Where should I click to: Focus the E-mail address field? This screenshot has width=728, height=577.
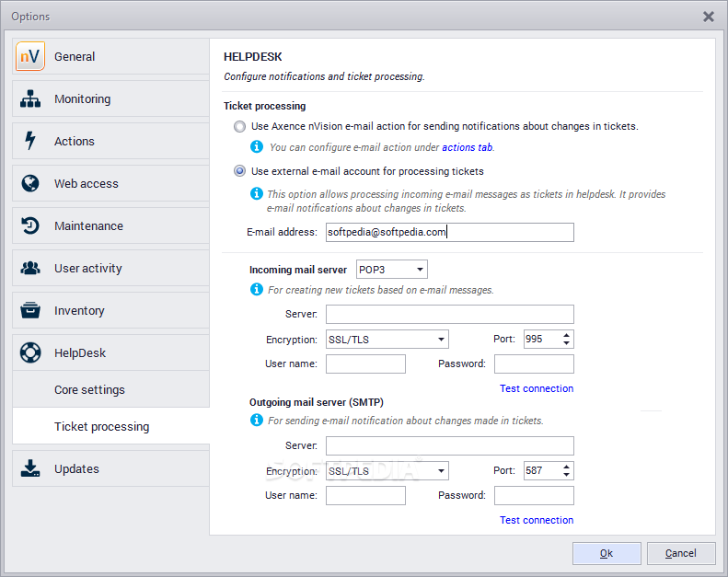(x=450, y=232)
